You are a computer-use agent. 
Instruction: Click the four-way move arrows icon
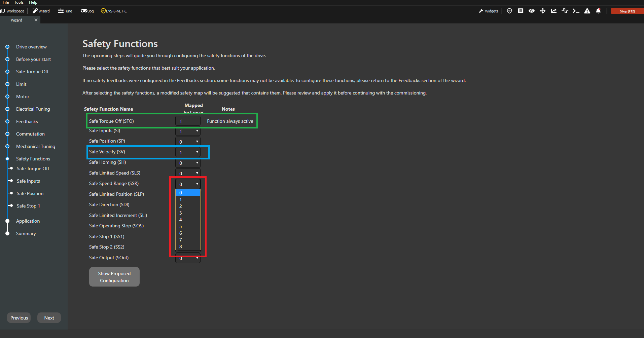click(543, 11)
